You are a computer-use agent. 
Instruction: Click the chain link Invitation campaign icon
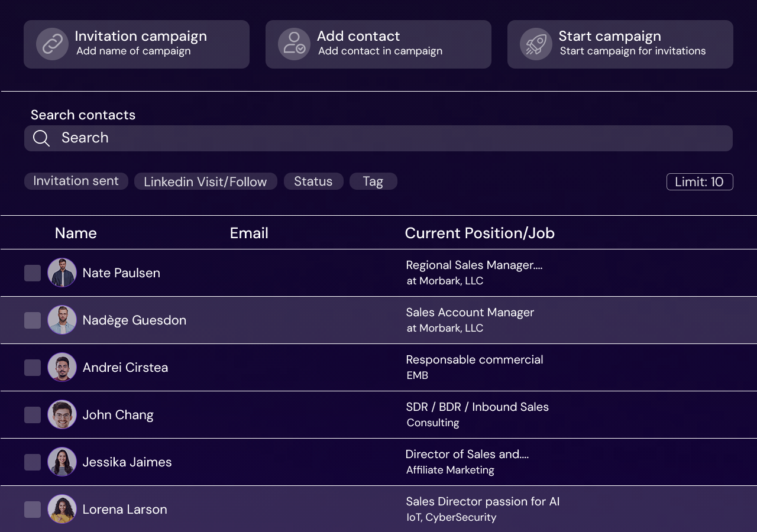[52, 44]
